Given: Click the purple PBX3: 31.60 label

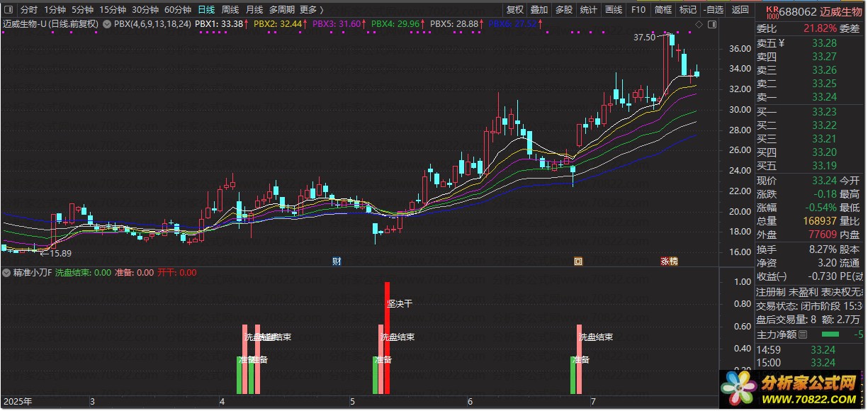Looking at the screenshot, I should point(337,24).
